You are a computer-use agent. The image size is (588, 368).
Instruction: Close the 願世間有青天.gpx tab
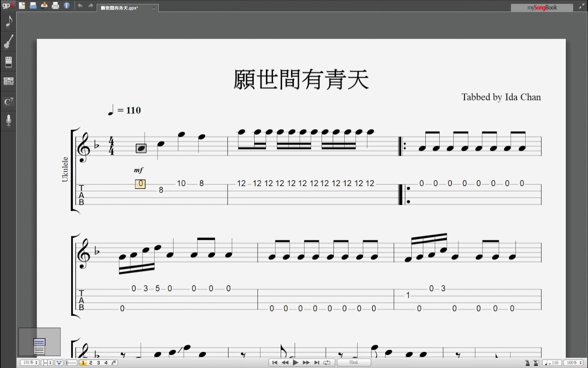click(153, 8)
